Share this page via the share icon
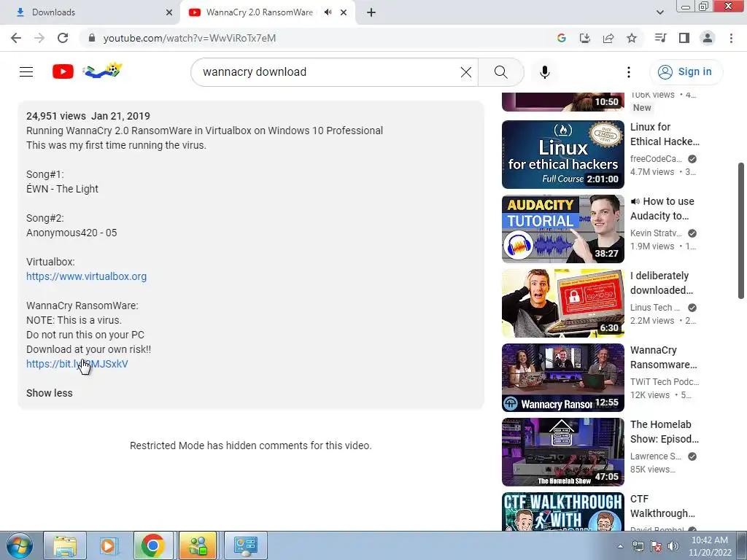This screenshot has width=747, height=560. tap(608, 38)
